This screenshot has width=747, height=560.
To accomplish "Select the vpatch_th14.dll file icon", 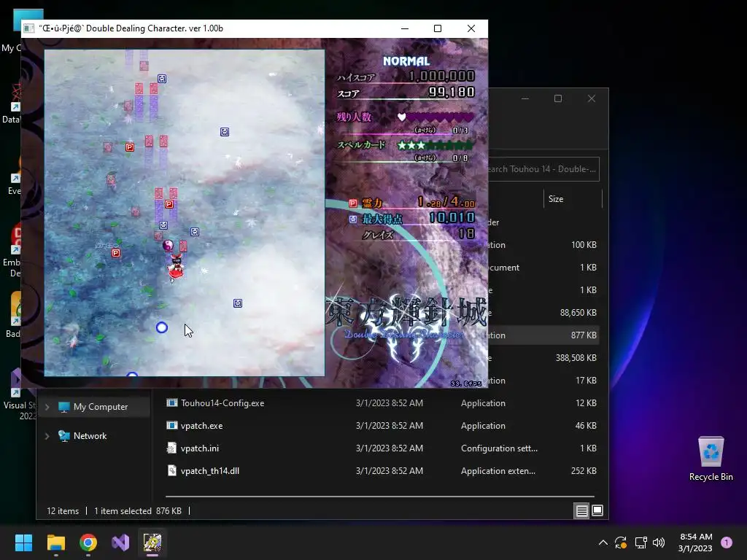I will (x=172, y=470).
